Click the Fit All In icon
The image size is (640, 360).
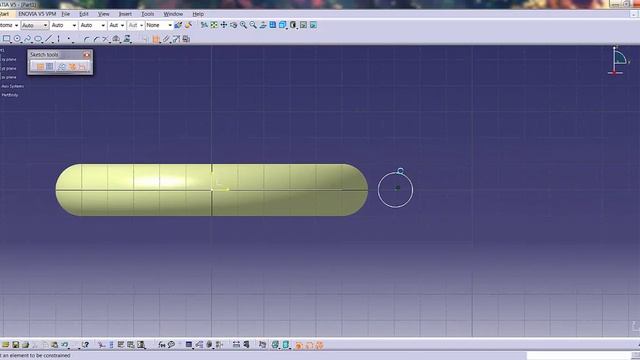[x=214, y=25]
